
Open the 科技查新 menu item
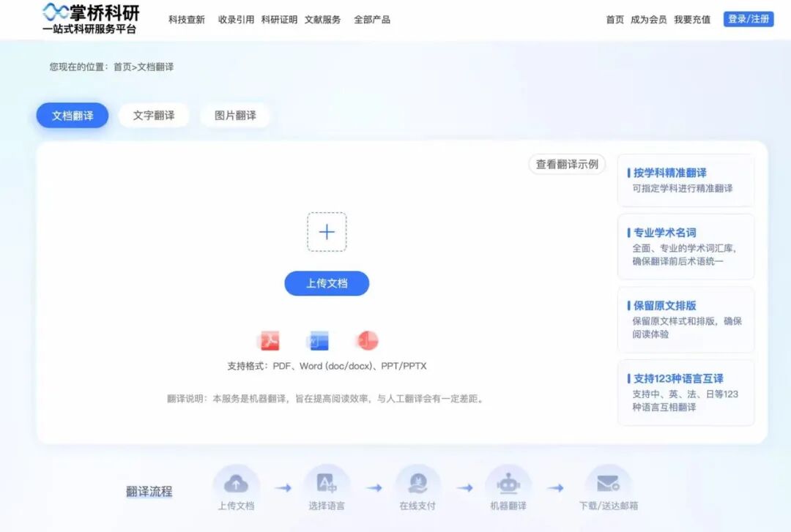pos(185,20)
